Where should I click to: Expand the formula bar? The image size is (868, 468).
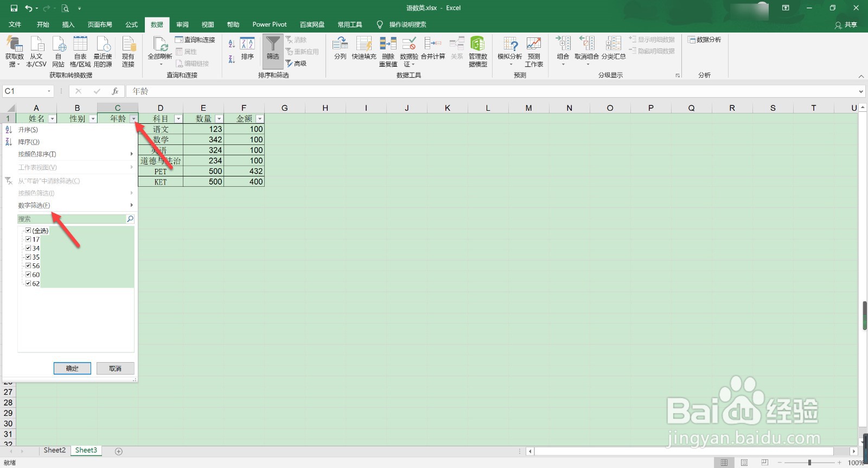tap(861, 91)
